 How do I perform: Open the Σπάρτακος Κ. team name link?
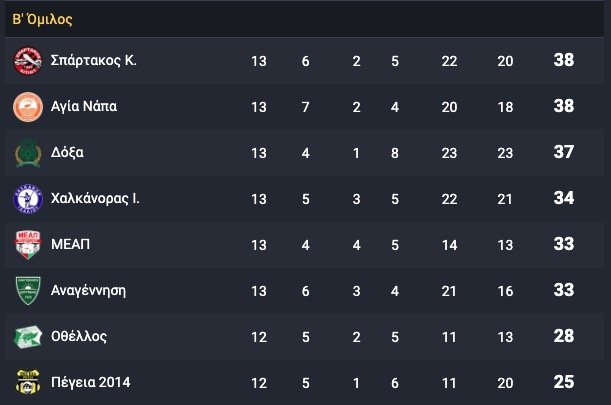point(94,60)
